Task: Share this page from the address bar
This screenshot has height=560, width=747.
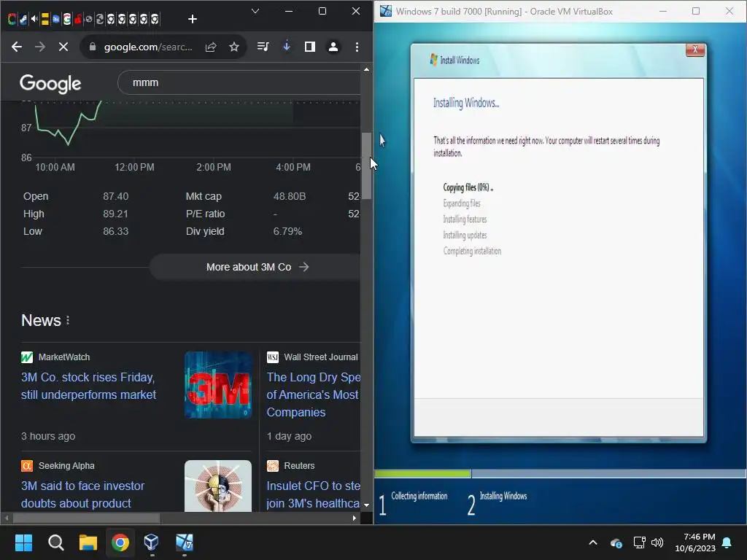Action: (x=211, y=47)
